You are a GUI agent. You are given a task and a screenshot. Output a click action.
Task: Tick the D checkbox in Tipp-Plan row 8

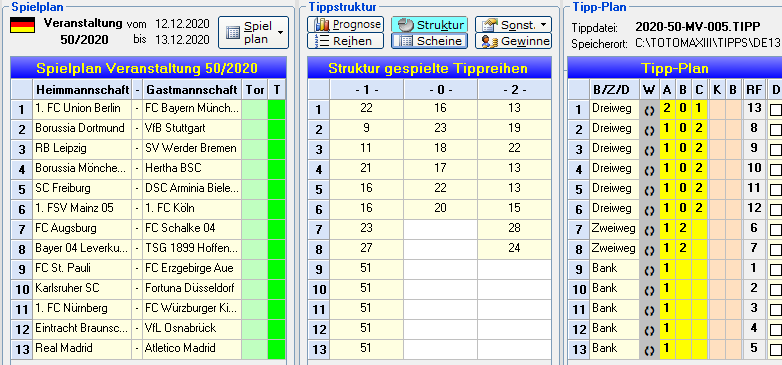pyautogui.click(x=776, y=249)
